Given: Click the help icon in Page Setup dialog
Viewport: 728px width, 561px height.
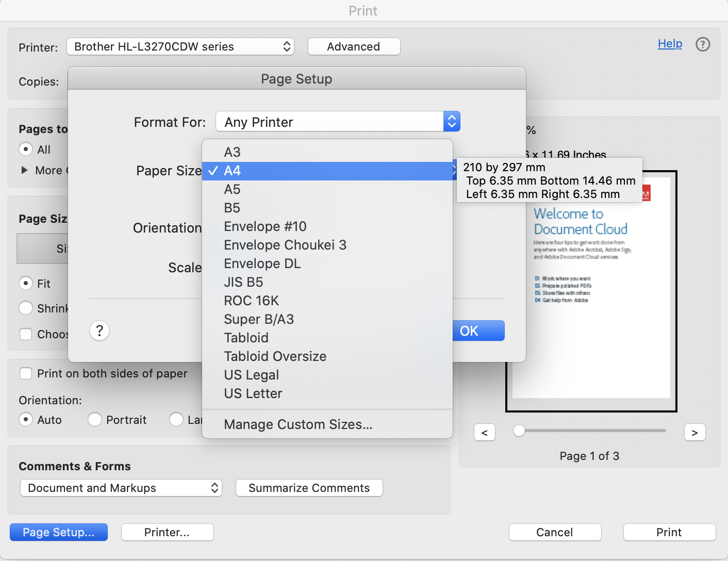Looking at the screenshot, I should pyautogui.click(x=99, y=331).
